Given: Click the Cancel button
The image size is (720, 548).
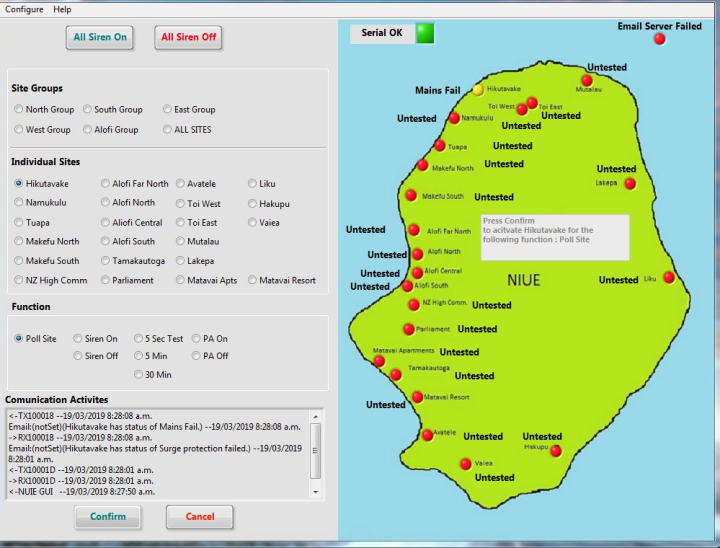Looking at the screenshot, I should click(200, 517).
